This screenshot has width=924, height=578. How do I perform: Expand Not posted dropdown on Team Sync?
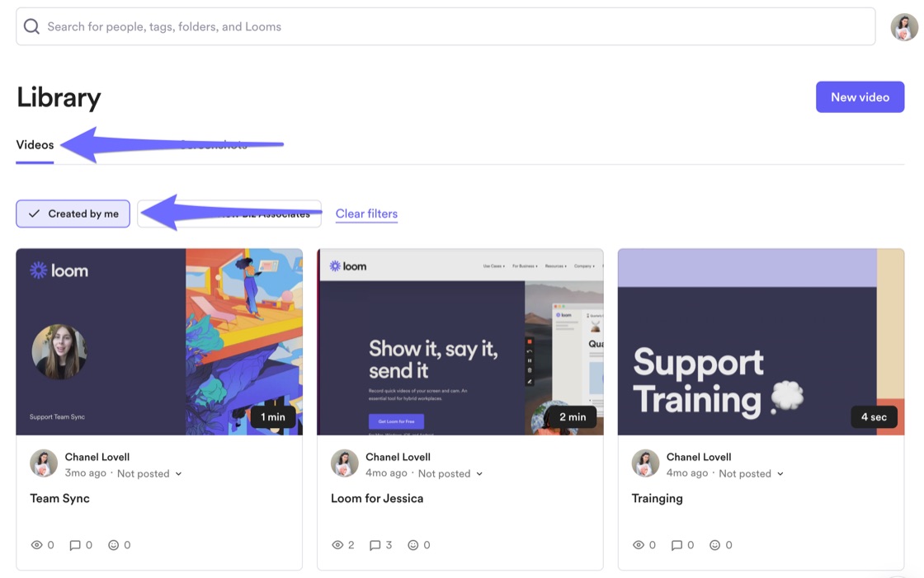pyautogui.click(x=149, y=474)
